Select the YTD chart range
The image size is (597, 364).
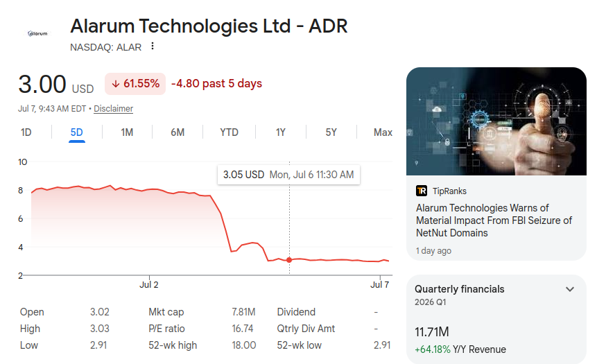(229, 132)
